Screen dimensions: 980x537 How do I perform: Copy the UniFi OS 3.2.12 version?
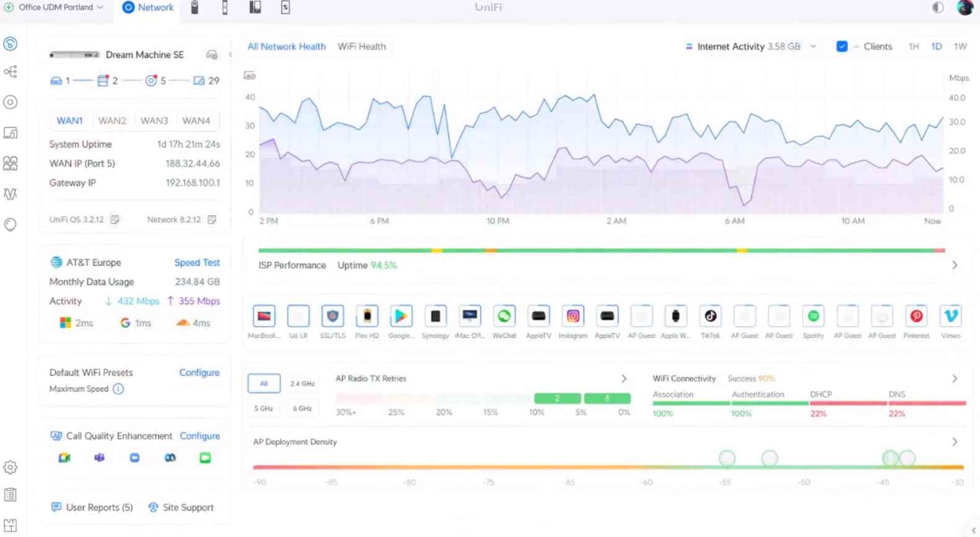115,220
